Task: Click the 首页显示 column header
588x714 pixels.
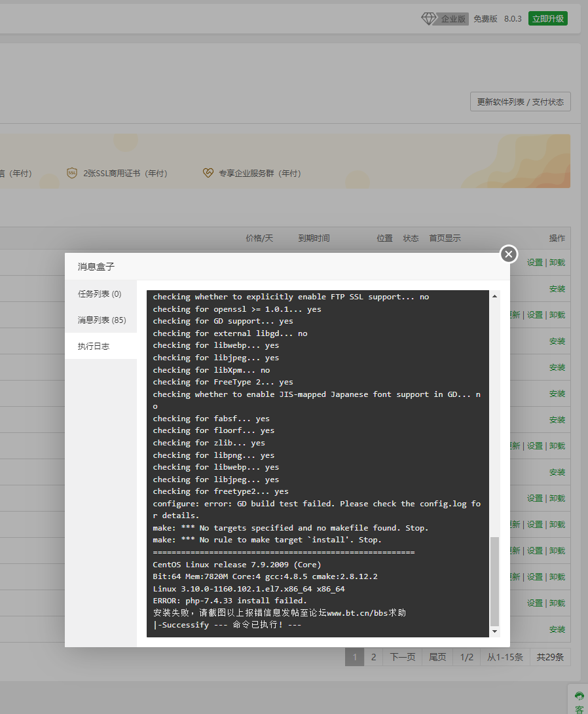Action: coord(445,238)
